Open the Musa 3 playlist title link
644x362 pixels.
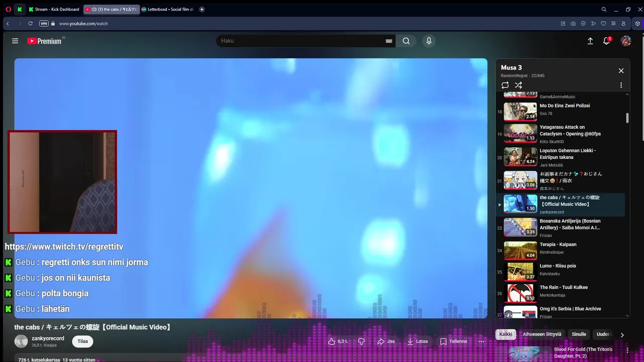tap(511, 67)
